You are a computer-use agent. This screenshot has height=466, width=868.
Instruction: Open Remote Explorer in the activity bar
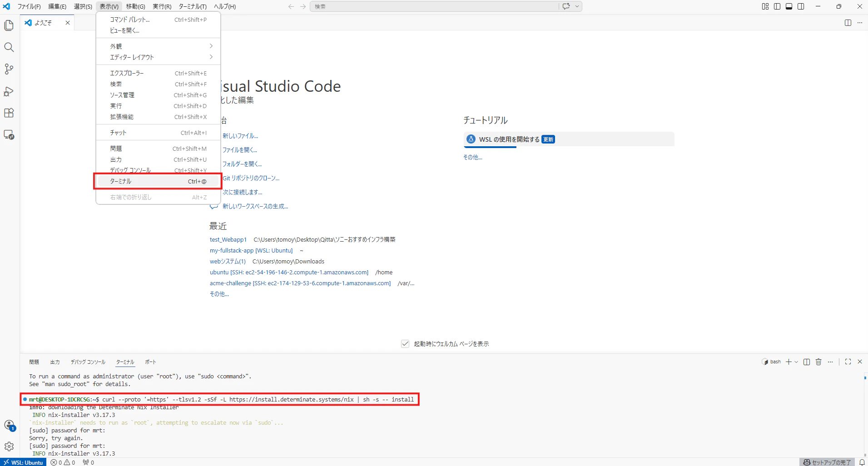coord(9,135)
